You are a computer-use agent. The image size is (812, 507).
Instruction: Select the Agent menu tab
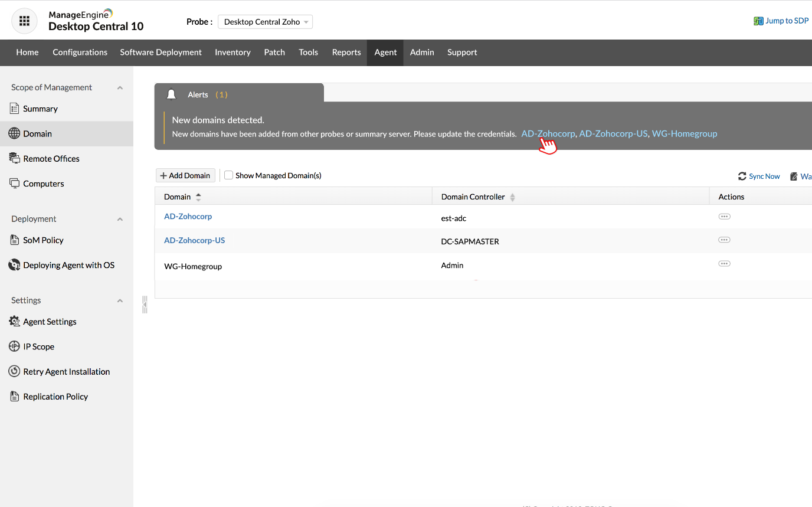385,53
